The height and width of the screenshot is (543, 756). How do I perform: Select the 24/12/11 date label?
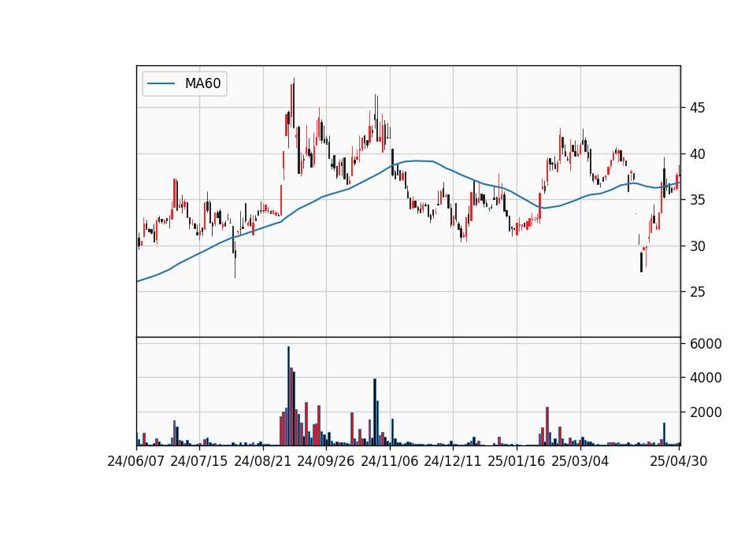(453, 461)
